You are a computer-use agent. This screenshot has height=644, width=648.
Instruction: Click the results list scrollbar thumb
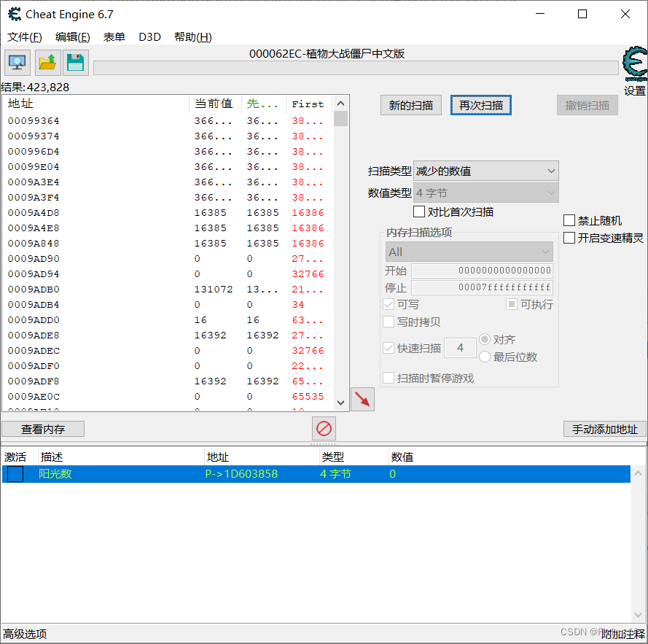tap(340, 119)
